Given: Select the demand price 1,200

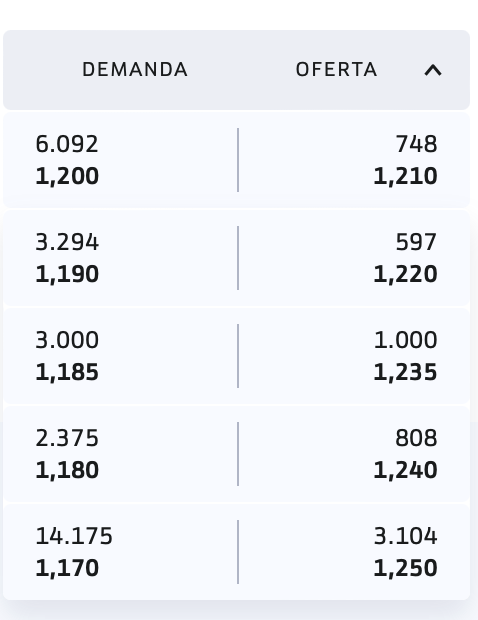Looking at the screenshot, I should [67, 176].
